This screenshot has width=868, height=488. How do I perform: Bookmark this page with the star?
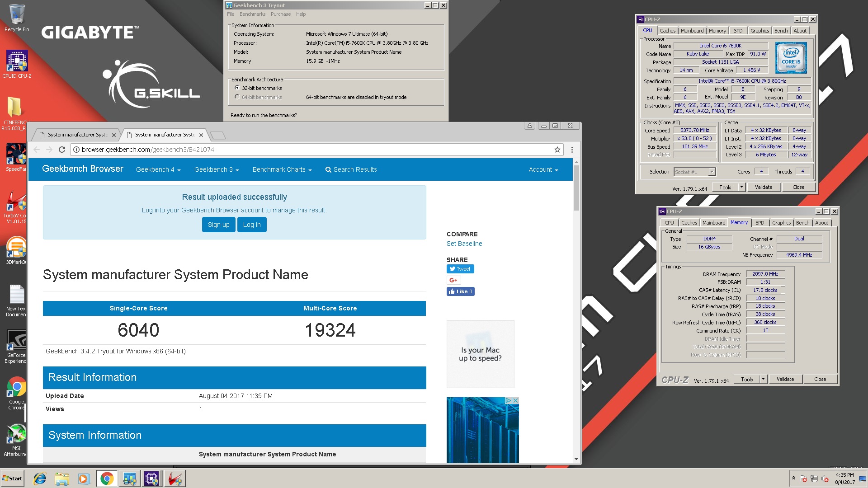557,150
